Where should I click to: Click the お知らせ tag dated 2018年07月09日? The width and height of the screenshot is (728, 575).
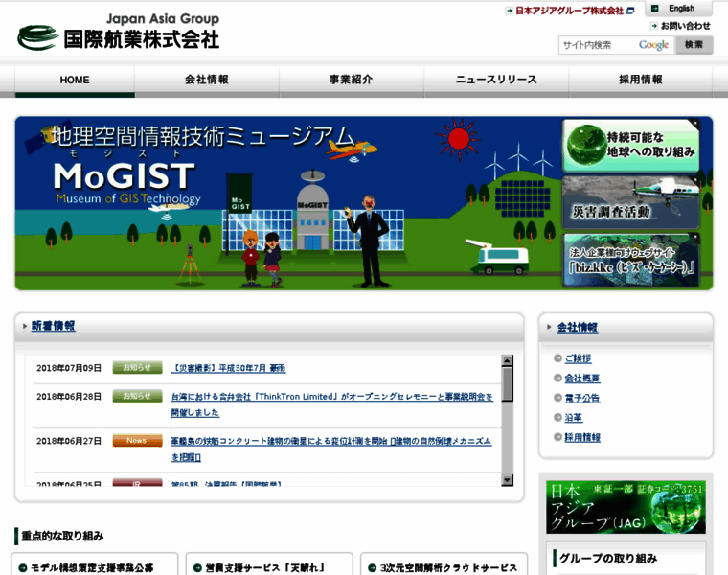click(137, 368)
